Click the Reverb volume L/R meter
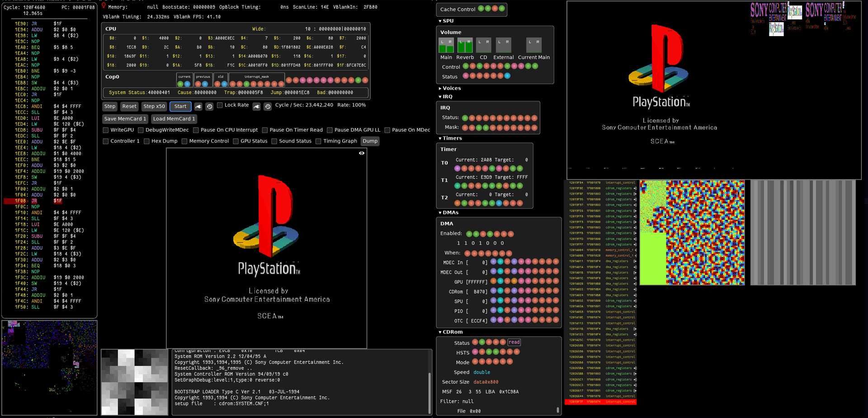Viewport: 868px width, 418px height. point(465,45)
